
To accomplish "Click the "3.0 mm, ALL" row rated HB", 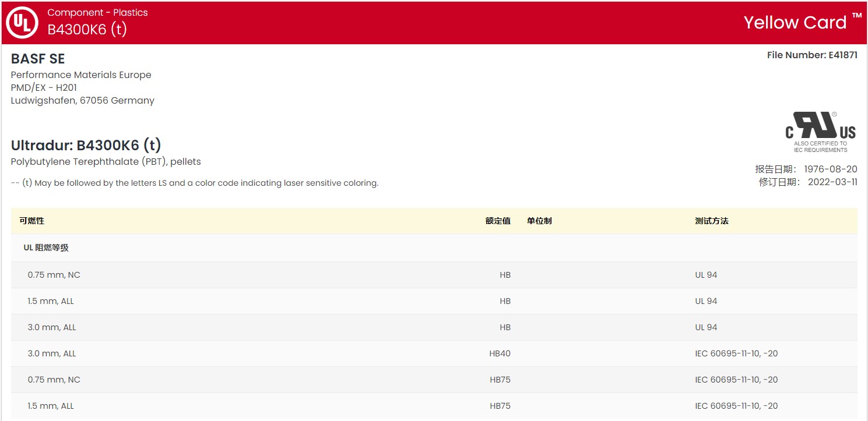I will pyautogui.click(x=434, y=327).
